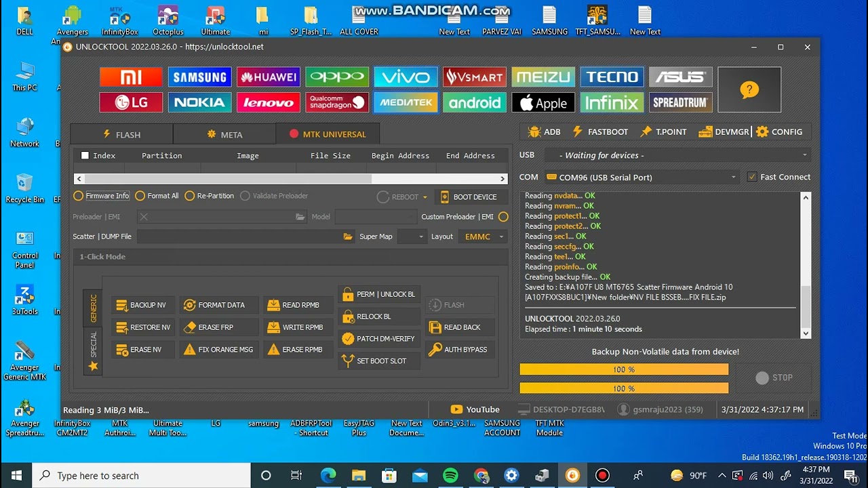Screen dimensions: 868x488
Task: Clear the preloader field with X icon
Action: (144, 217)
